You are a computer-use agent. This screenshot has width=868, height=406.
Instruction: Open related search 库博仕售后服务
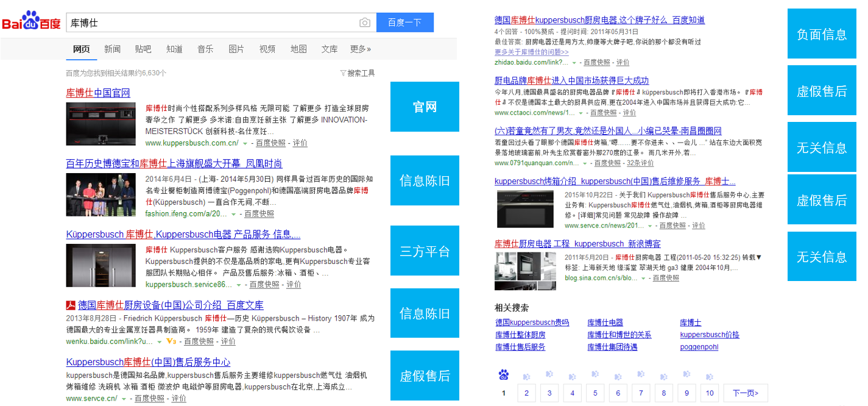pos(521,347)
